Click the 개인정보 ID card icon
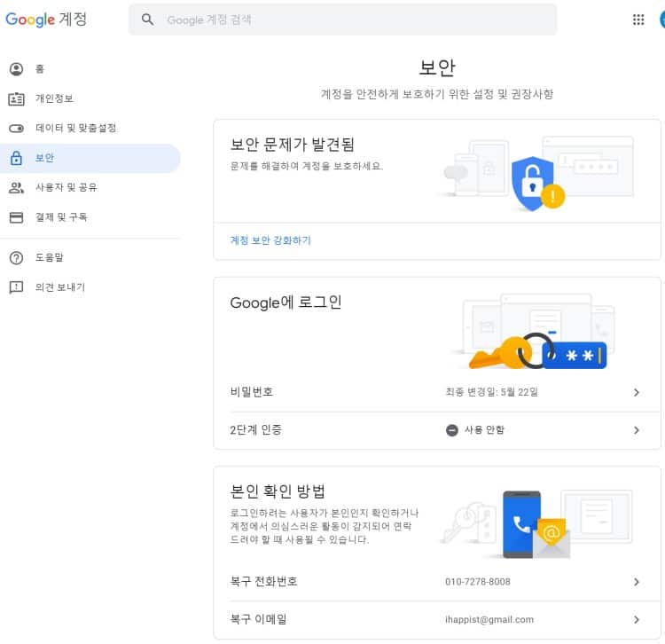The width and height of the screenshot is (665, 644). click(16, 98)
